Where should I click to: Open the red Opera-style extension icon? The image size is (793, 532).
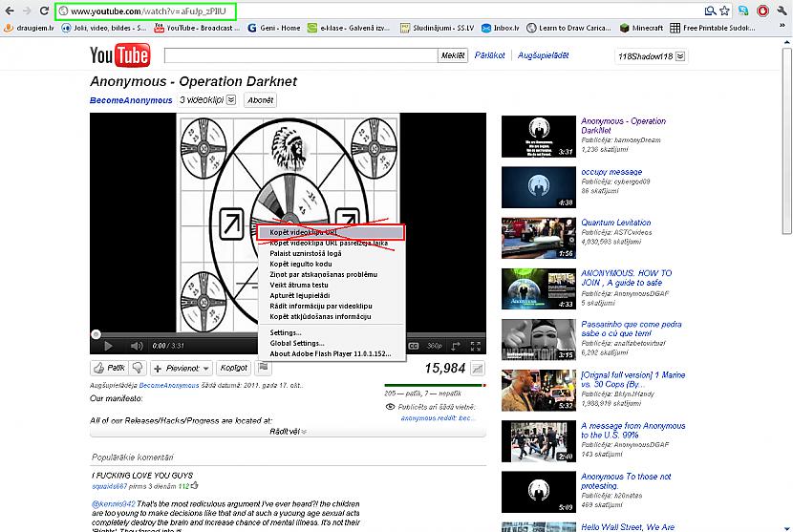[762, 11]
